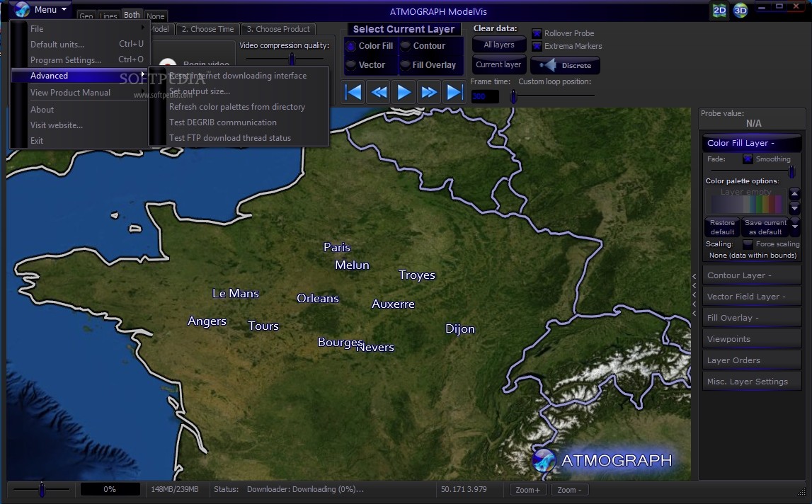Click the Frame time input field
This screenshot has height=504, width=812.
point(485,96)
